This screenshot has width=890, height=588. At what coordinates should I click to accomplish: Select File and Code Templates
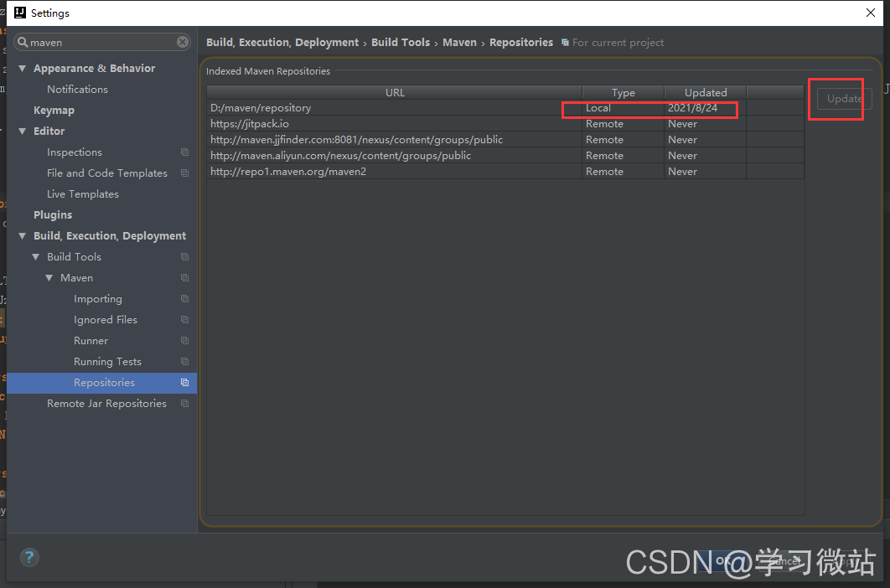(x=107, y=173)
